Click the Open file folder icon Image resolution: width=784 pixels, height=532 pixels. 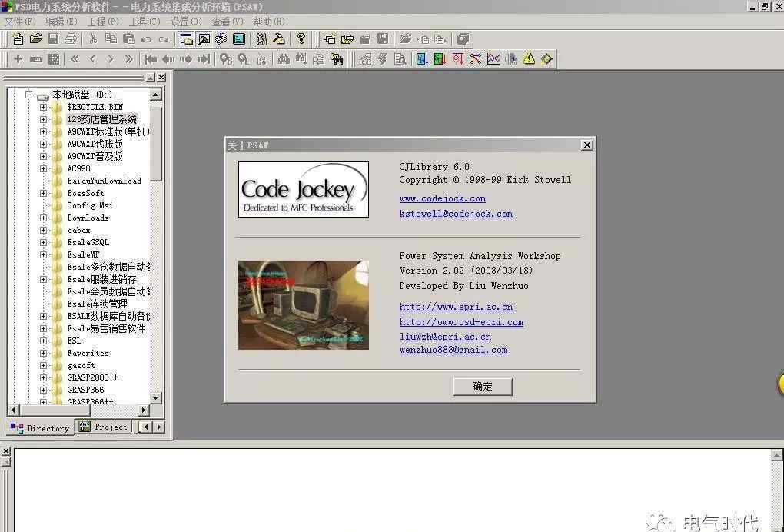[35, 39]
